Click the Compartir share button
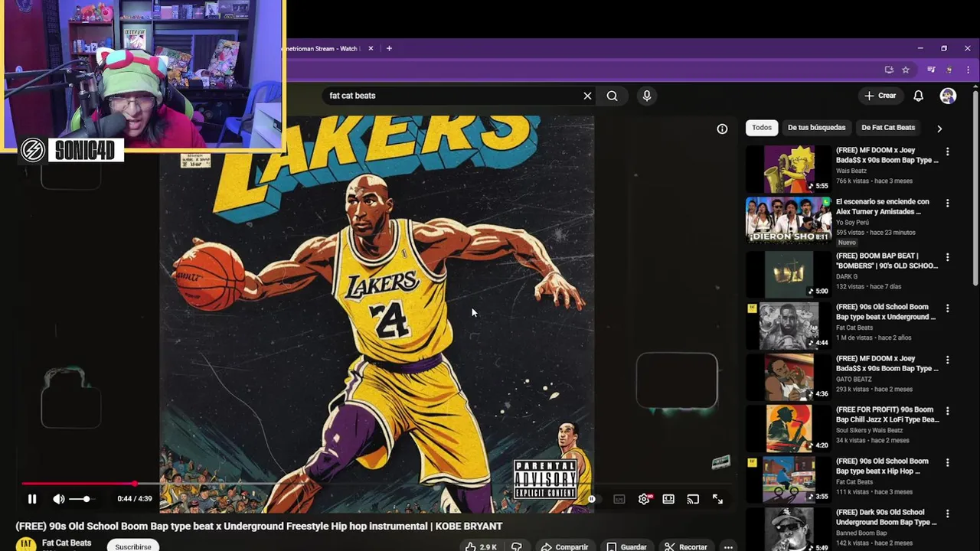This screenshot has height=551, width=980. 564,546
